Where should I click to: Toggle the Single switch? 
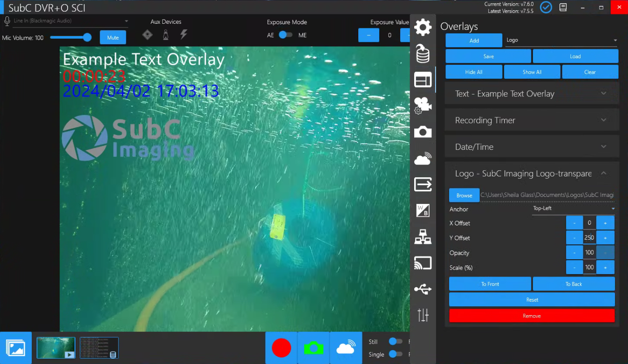point(396,354)
